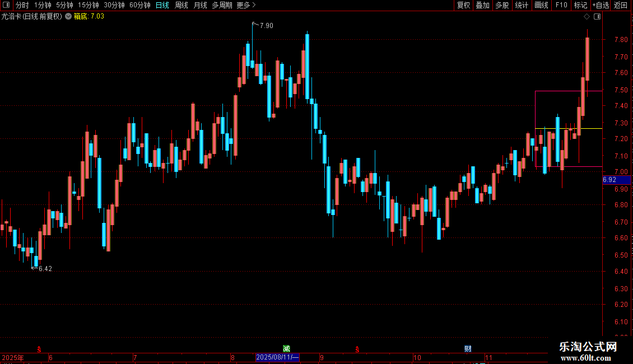Click the 2025年 label on the time axis
Image resolution: width=633 pixels, height=364 pixels.
[x=13, y=357]
